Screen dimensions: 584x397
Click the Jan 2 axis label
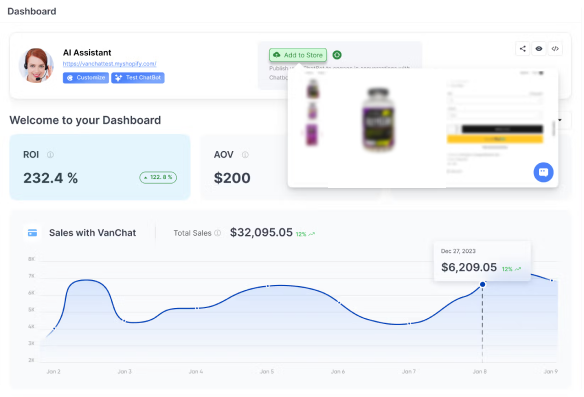pyautogui.click(x=54, y=372)
